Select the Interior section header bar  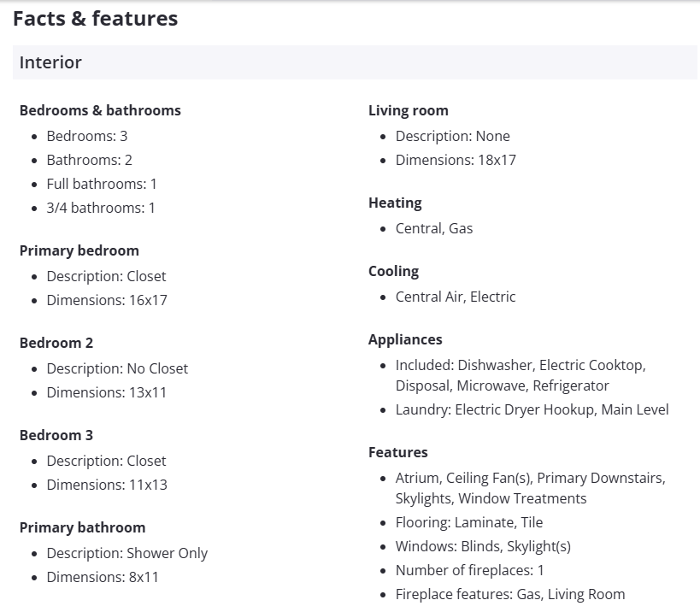(355, 62)
